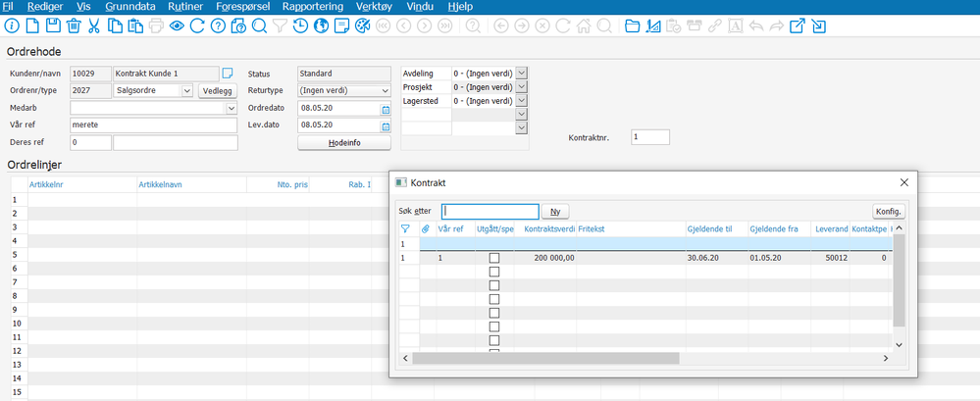Click the globe icon in toolbar

[322, 25]
